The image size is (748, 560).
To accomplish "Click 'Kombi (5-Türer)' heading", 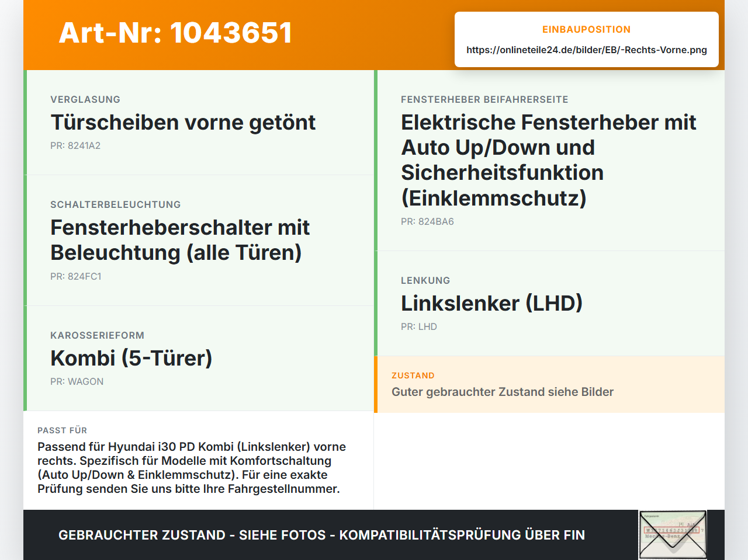I will (131, 358).
